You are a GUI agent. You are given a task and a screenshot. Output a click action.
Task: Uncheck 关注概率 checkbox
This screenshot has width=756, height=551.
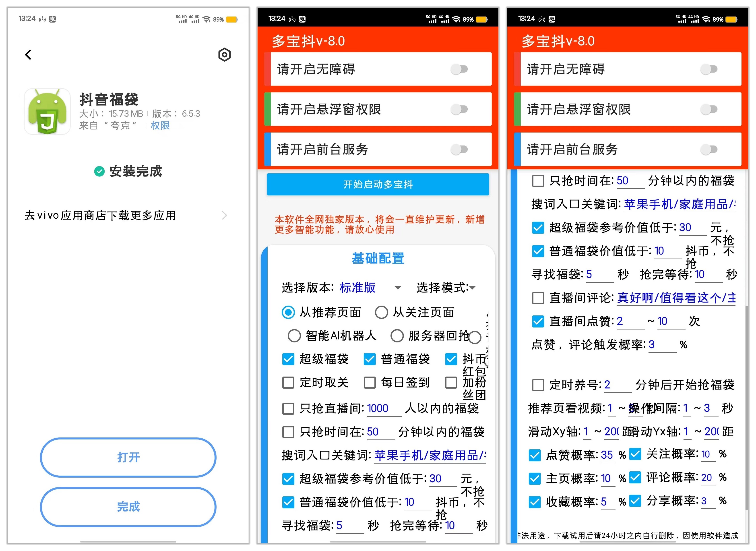click(x=635, y=454)
